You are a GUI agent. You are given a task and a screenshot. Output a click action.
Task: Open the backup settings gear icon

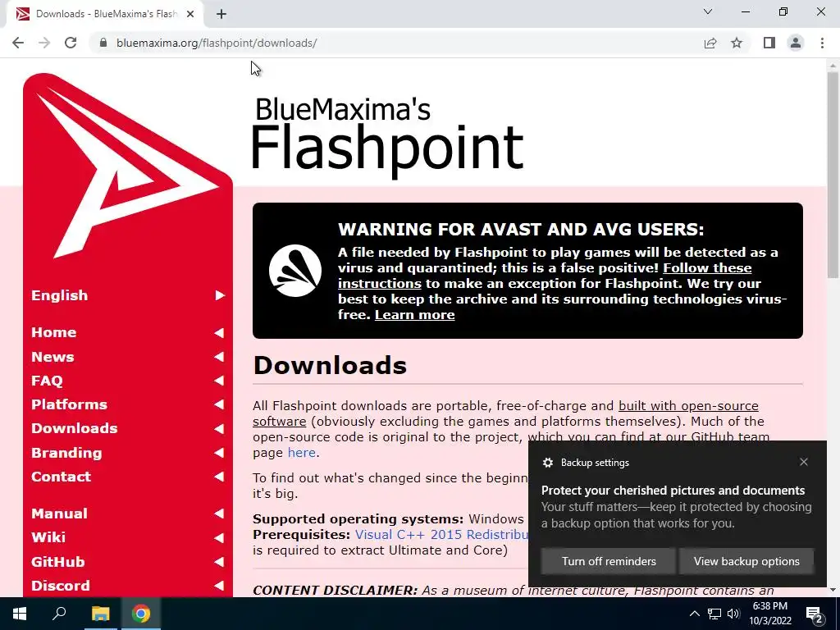tap(547, 463)
